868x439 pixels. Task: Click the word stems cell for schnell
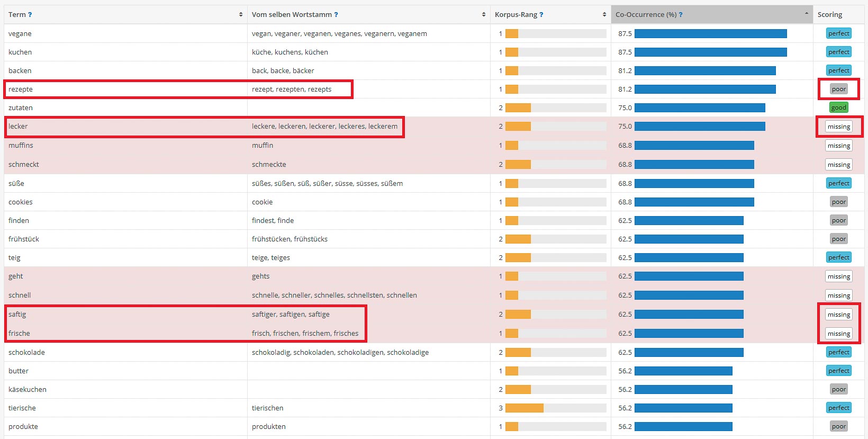pos(334,295)
